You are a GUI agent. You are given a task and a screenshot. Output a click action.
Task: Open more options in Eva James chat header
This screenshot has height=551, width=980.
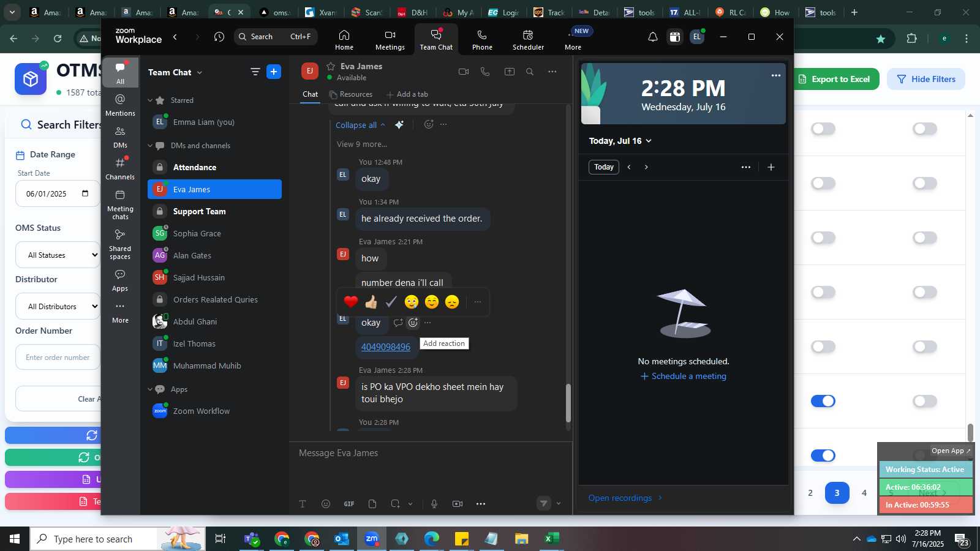[x=552, y=72]
